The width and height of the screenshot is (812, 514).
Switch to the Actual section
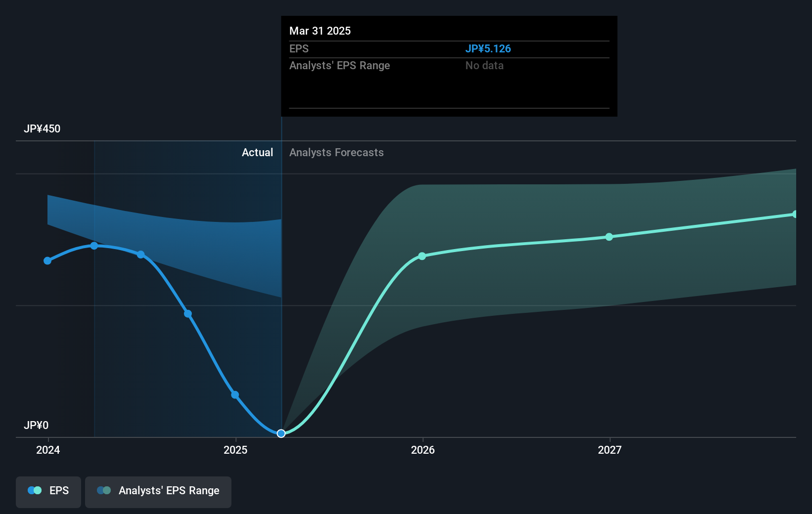[258, 153]
